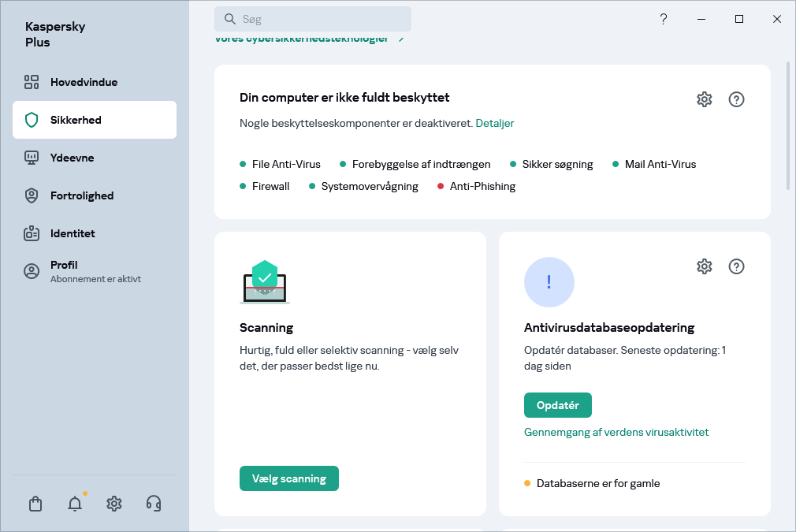The width and height of the screenshot is (796, 532).
Task: Click the Vælg scanning button
Action: click(x=288, y=478)
